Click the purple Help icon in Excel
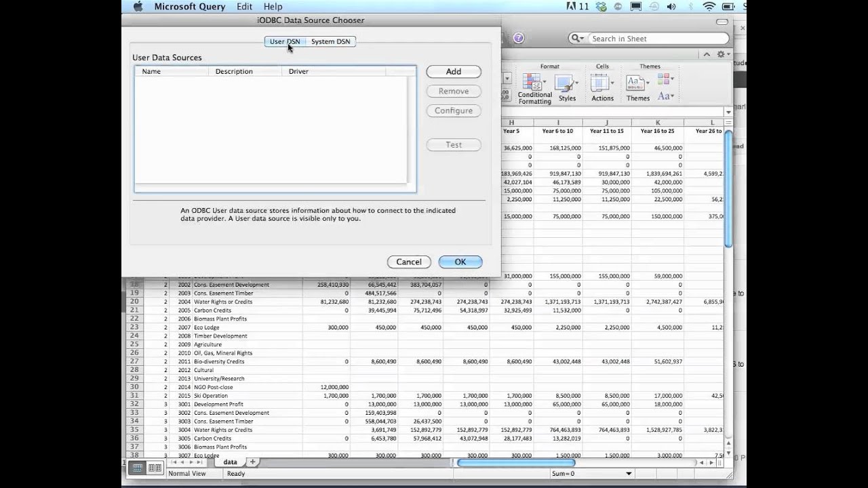 pyautogui.click(x=519, y=39)
